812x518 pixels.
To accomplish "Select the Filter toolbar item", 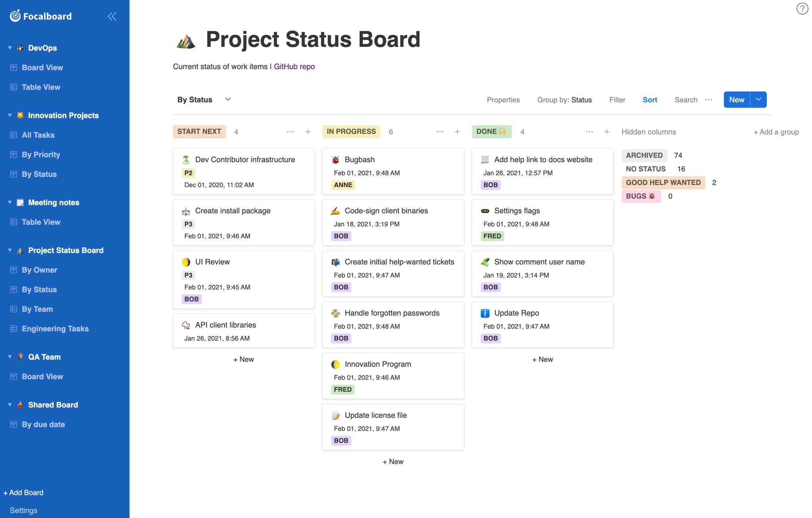I will [617, 100].
